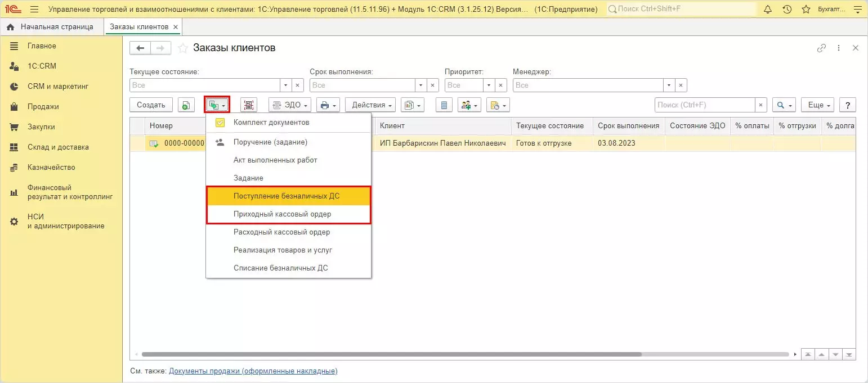Image resolution: width=868 pixels, height=383 pixels.
Task: Click the CRM и маркетинг pie chart icon
Action: [x=15, y=87]
